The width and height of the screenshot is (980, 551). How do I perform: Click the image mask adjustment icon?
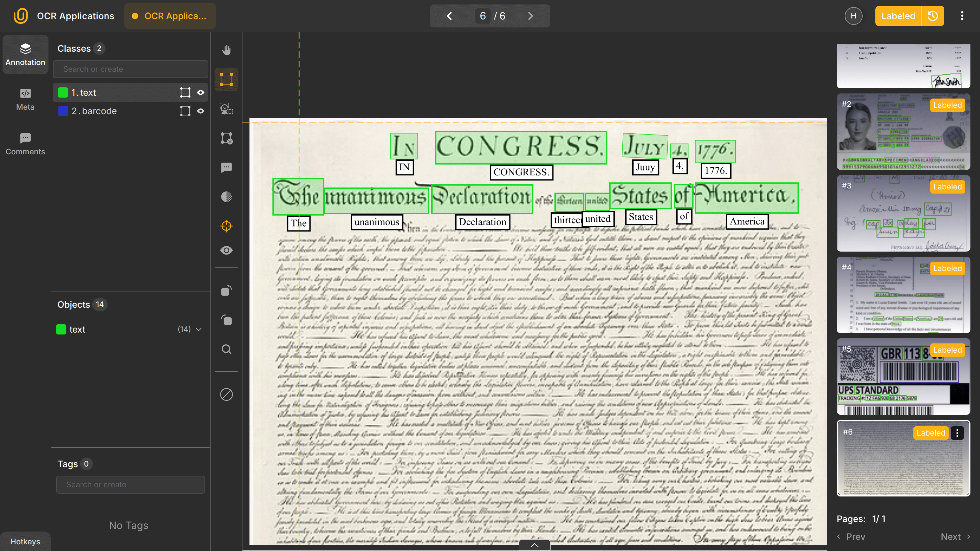pos(226,197)
